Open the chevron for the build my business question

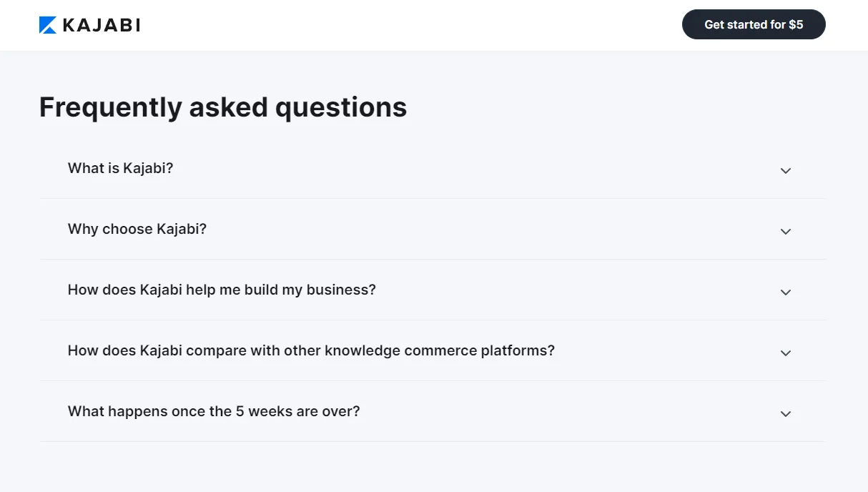[x=786, y=292]
